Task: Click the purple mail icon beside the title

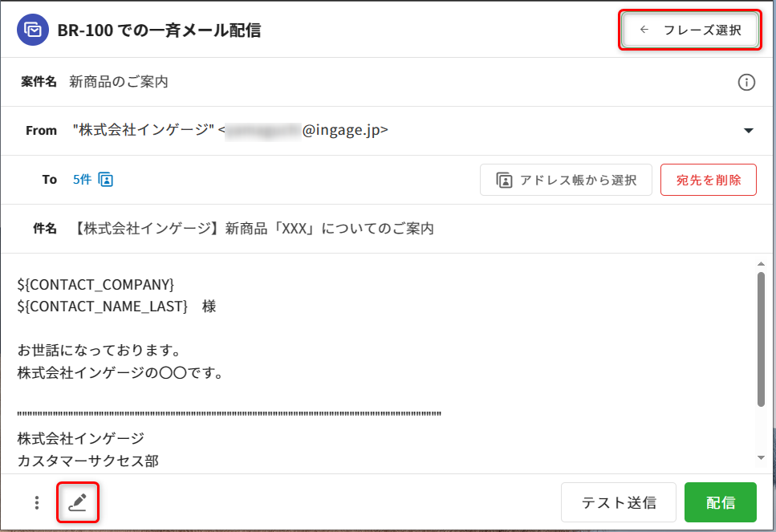Action: tap(33, 30)
